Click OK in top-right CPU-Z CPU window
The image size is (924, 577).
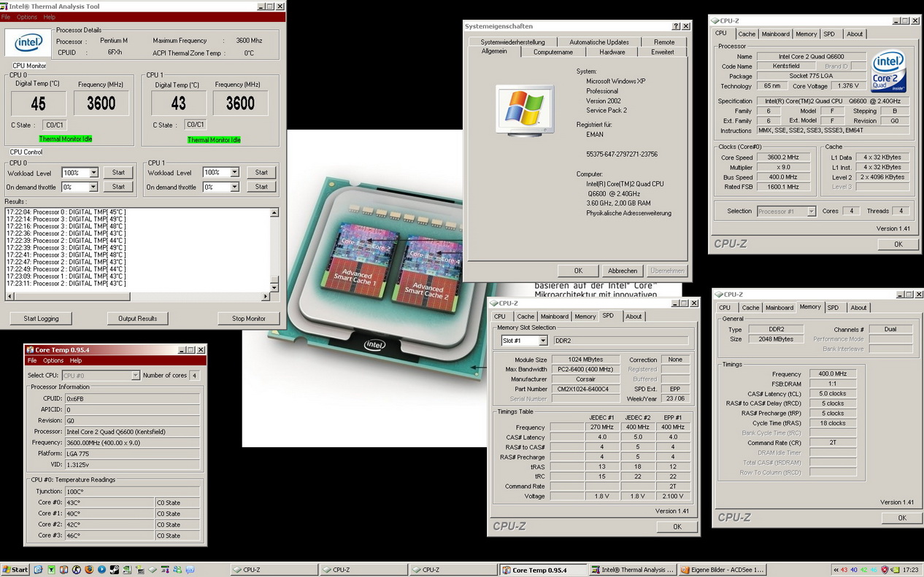[x=898, y=244]
